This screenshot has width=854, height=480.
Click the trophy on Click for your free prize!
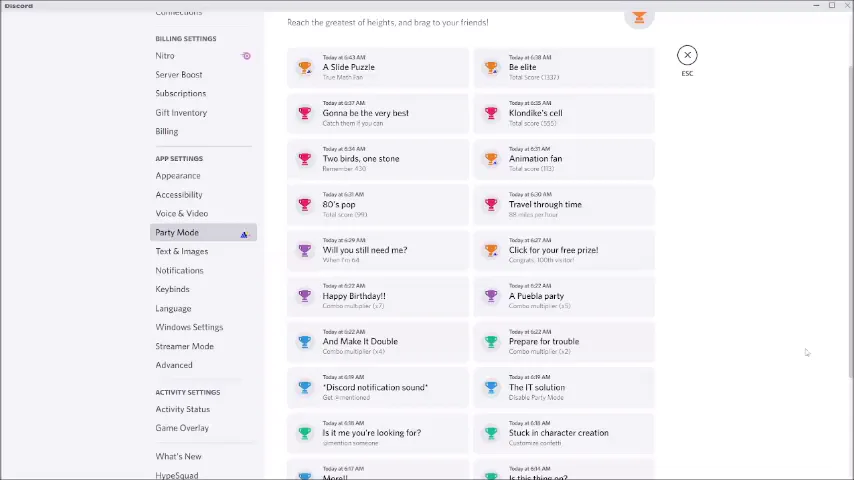tap(491, 250)
